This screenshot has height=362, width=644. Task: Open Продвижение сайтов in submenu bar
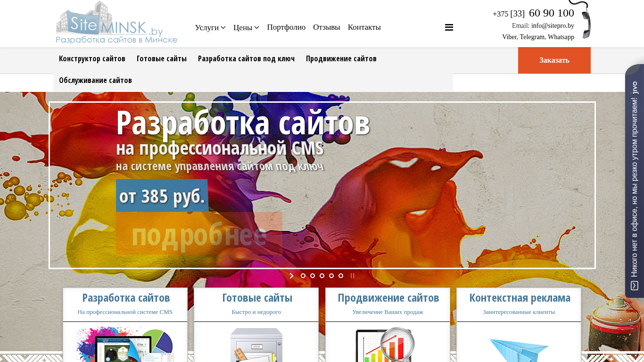coord(341,58)
